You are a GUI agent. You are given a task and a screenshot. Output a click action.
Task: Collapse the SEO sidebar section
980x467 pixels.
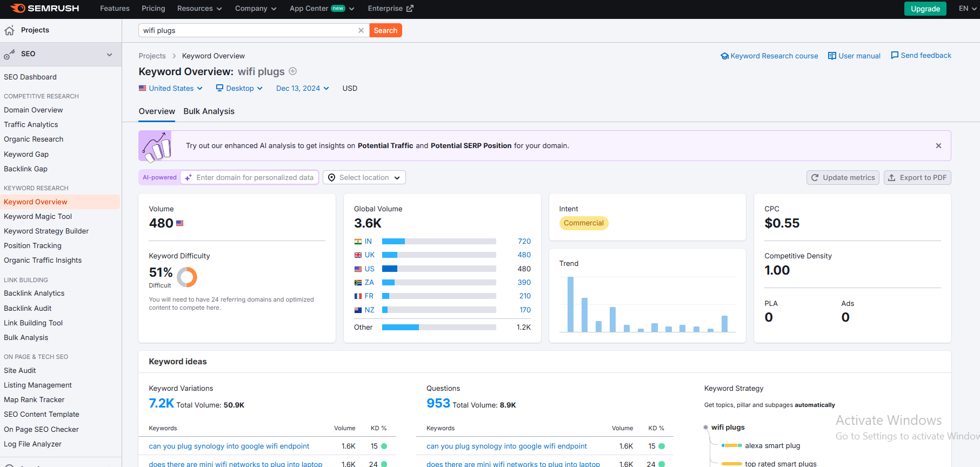click(x=110, y=54)
